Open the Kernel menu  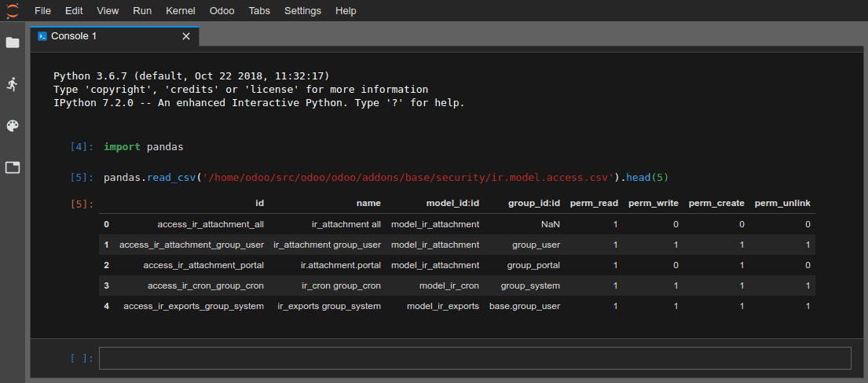tap(181, 11)
